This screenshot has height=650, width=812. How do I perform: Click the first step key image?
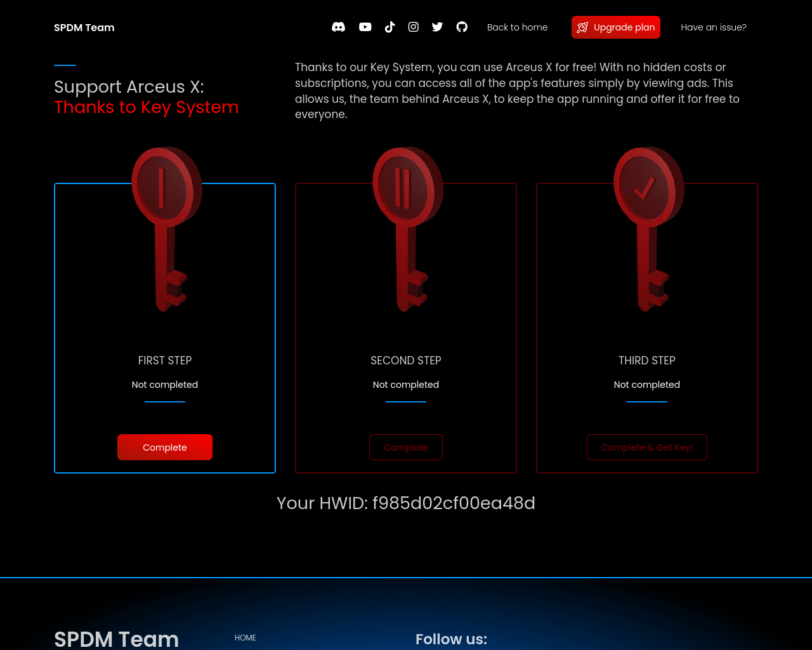pyautogui.click(x=166, y=229)
